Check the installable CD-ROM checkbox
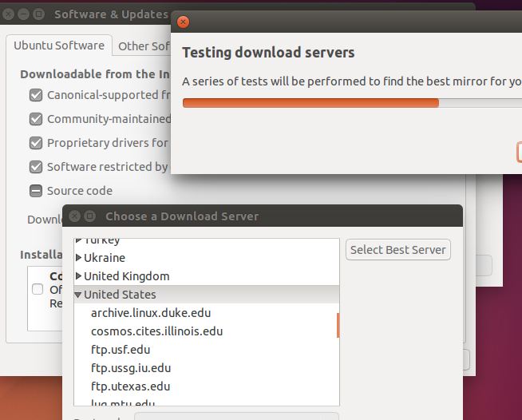522x420 pixels. 38,289
